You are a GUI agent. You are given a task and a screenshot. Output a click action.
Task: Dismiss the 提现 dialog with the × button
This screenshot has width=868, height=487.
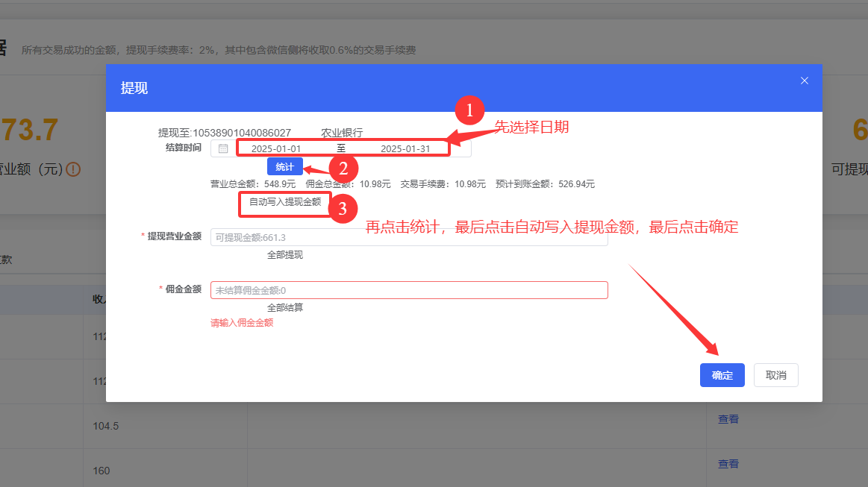pos(805,80)
